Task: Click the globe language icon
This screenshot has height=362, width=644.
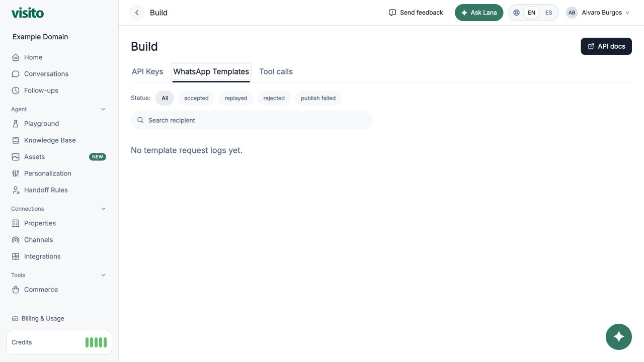Action: (516, 13)
